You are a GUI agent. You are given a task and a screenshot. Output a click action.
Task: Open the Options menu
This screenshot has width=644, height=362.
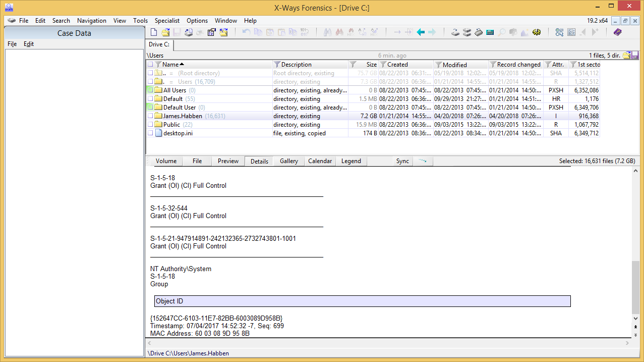(x=197, y=21)
